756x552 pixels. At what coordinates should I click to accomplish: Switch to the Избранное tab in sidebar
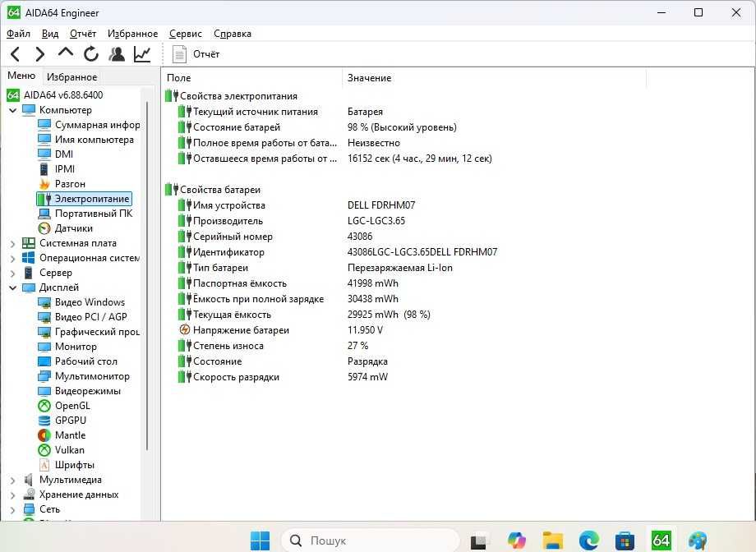(71, 76)
